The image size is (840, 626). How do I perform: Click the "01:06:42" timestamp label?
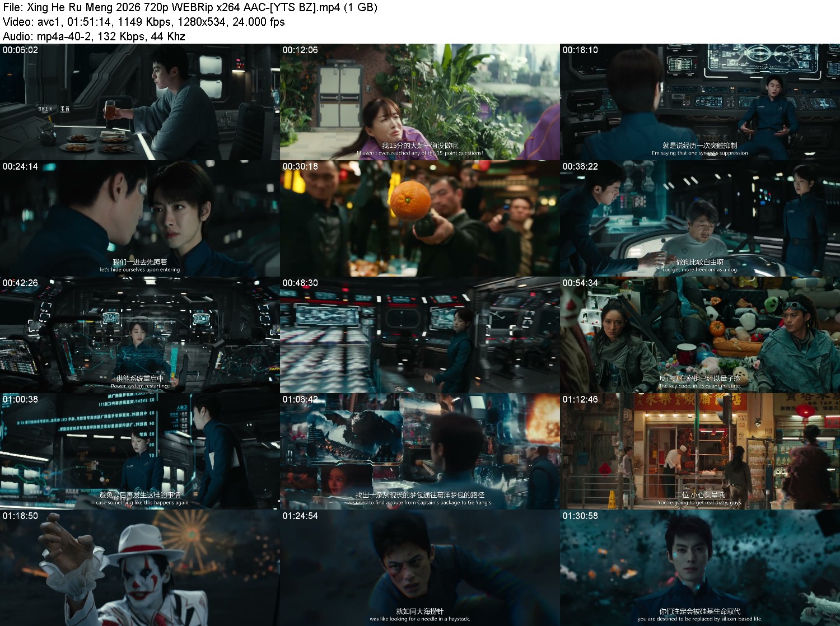pyautogui.click(x=300, y=399)
